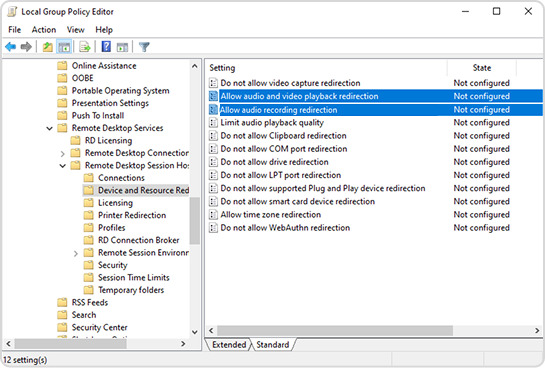Open the View menu

pos(75,30)
